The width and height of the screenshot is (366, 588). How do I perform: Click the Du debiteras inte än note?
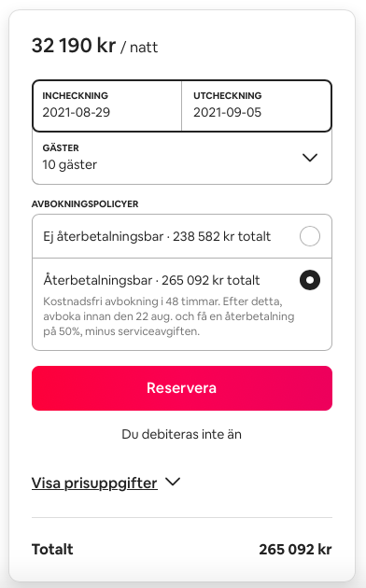click(182, 434)
